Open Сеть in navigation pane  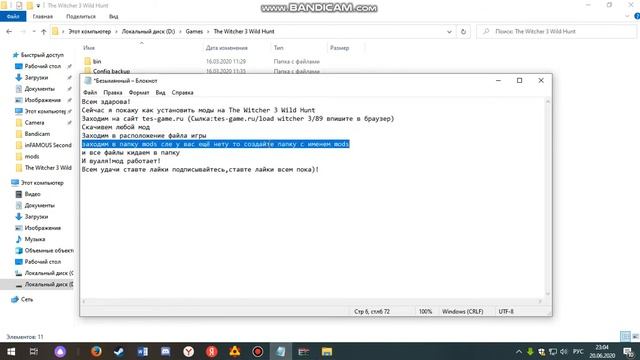(x=27, y=299)
